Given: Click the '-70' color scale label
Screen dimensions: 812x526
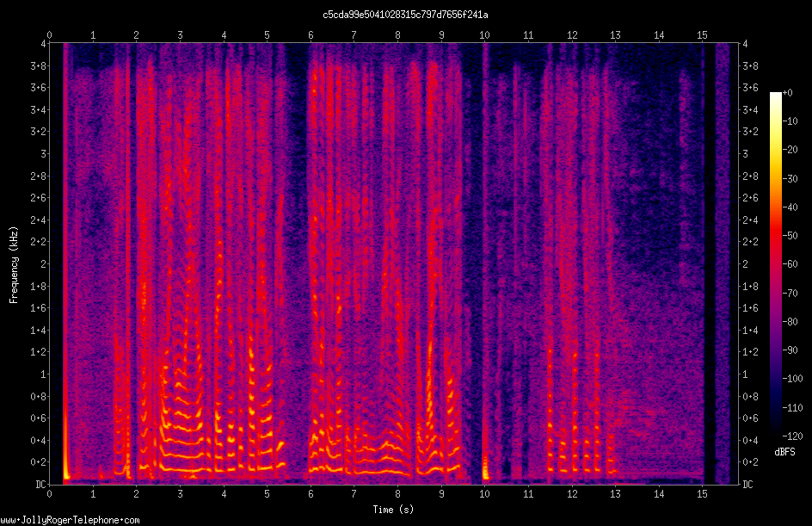Looking at the screenshot, I should click(x=790, y=294).
